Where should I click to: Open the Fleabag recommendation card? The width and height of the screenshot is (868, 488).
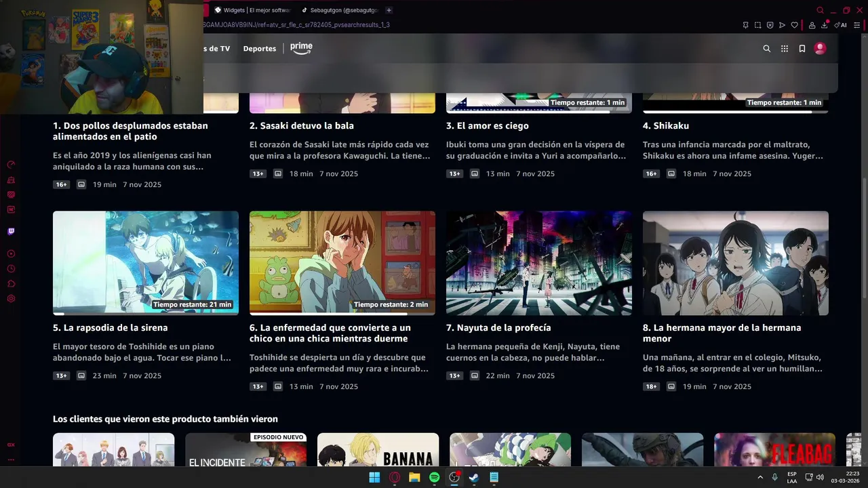(774, 449)
